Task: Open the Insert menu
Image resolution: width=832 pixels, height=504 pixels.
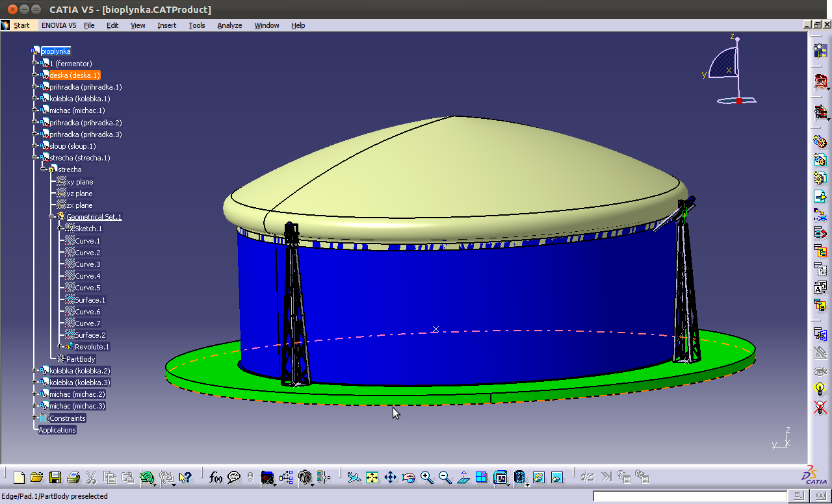Action: [x=166, y=25]
